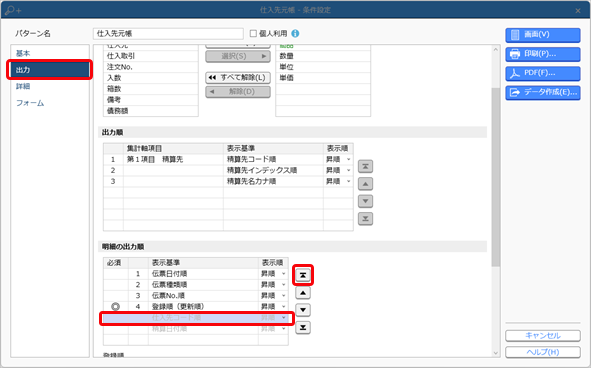
Task: Select the 伝票No.順 row
Action: coord(196,296)
